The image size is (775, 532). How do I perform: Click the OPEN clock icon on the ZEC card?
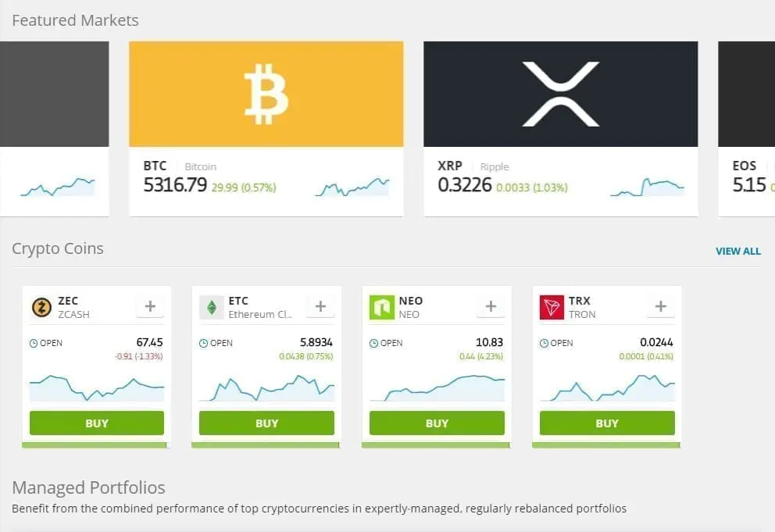point(33,343)
